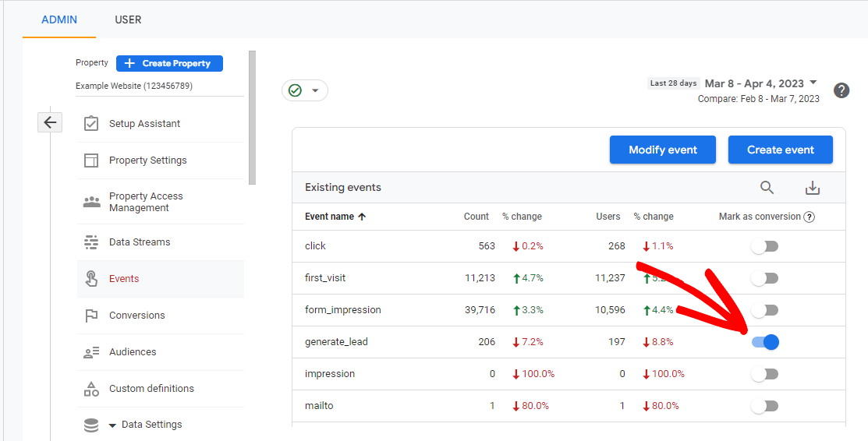Open Setup Assistant from sidebar
The height and width of the screenshot is (441, 868).
point(144,124)
